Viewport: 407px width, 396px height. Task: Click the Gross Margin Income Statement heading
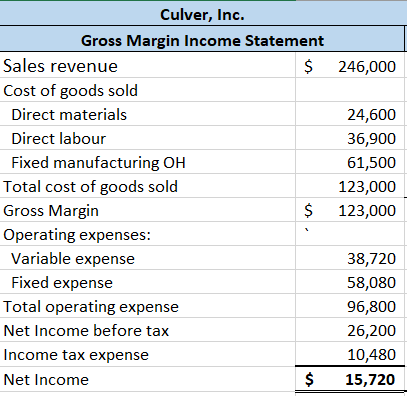click(202, 41)
